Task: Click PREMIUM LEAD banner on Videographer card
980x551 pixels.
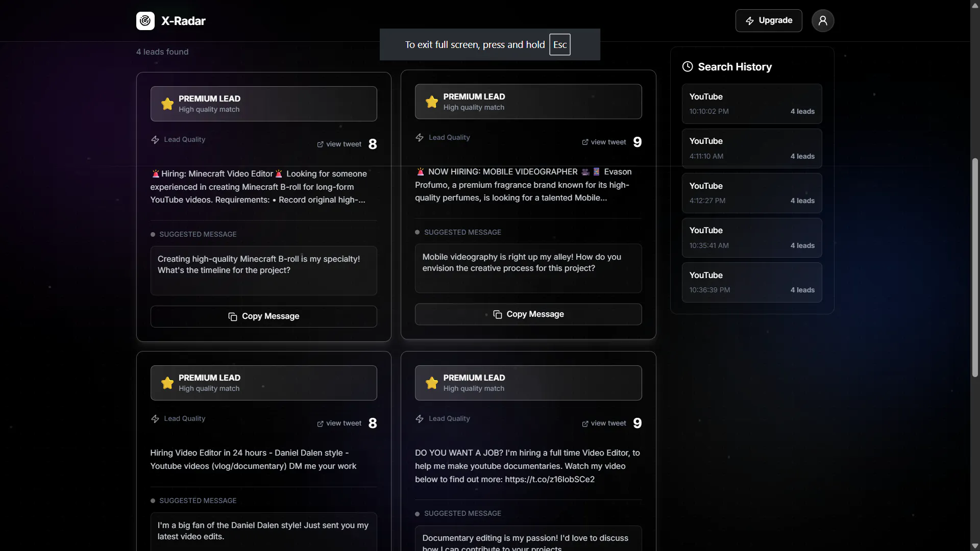Action: point(528,102)
